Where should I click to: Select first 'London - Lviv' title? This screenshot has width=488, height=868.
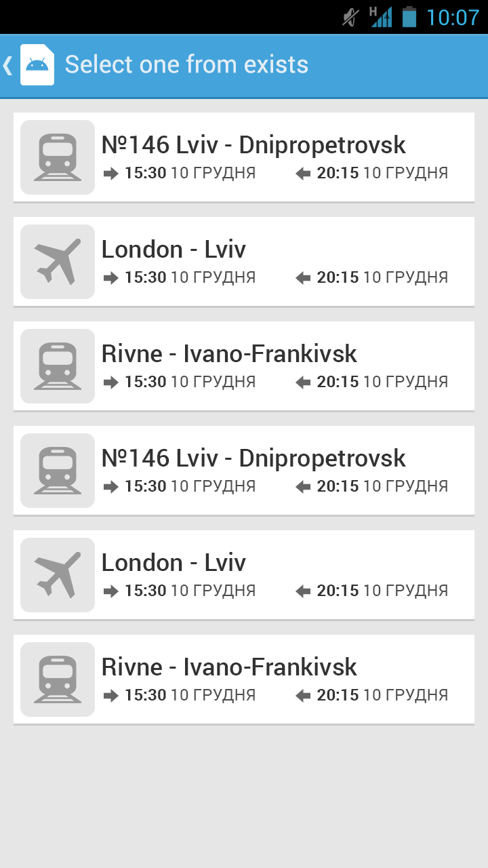(x=174, y=250)
